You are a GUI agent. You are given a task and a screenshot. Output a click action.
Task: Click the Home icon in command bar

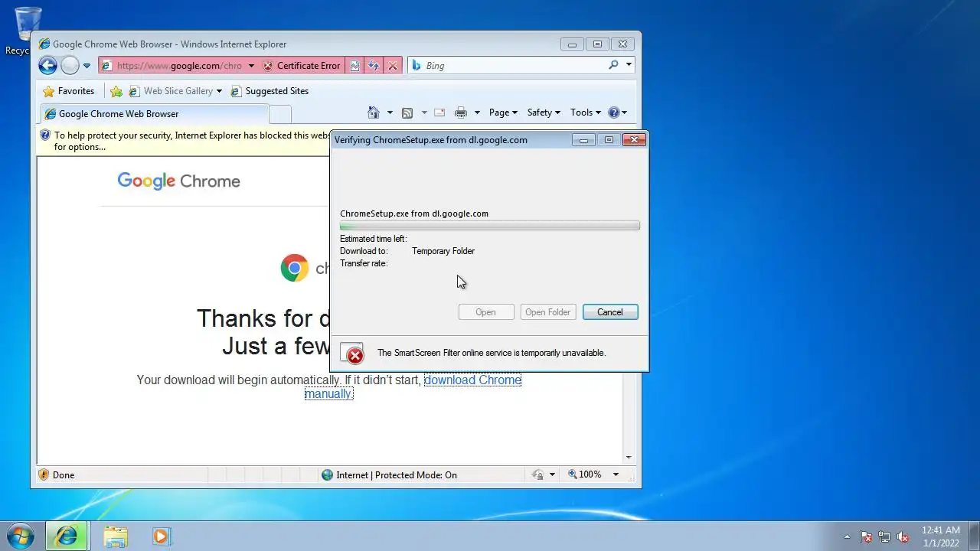tap(374, 112)
